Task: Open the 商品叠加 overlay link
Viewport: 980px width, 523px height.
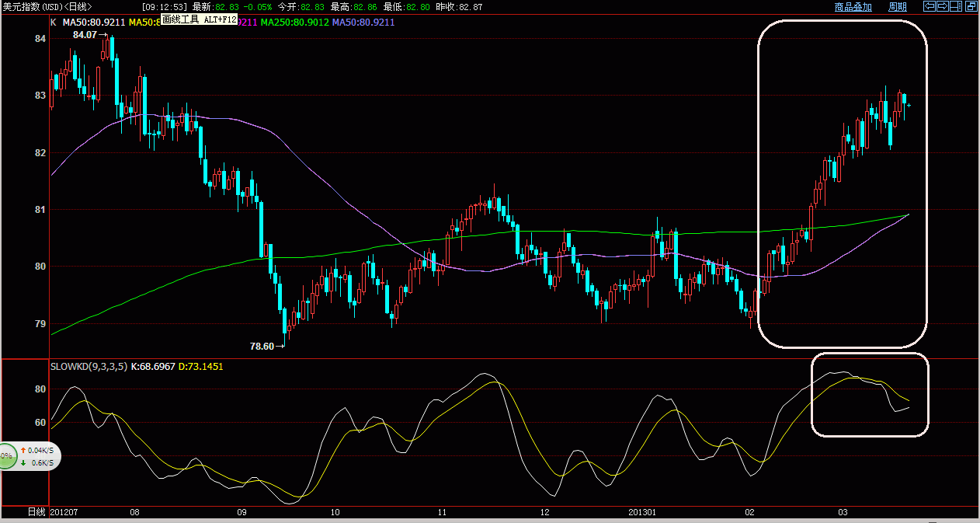Action: [x=853, y=7]
